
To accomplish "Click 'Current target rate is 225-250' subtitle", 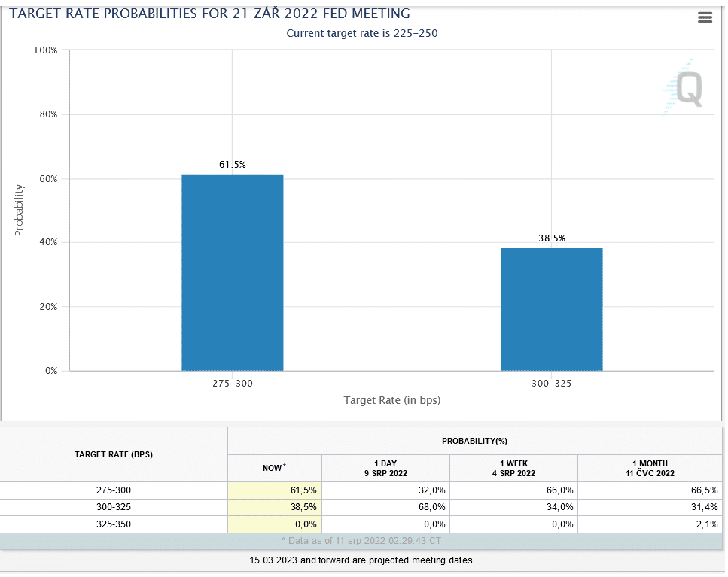I will tap(363, 33).
